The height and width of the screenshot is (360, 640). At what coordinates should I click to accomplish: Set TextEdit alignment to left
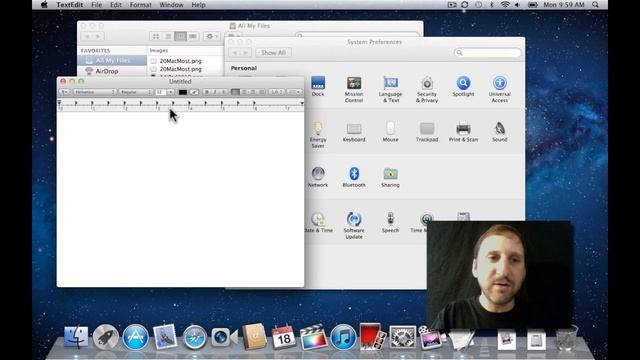click(x=235, y=92)
